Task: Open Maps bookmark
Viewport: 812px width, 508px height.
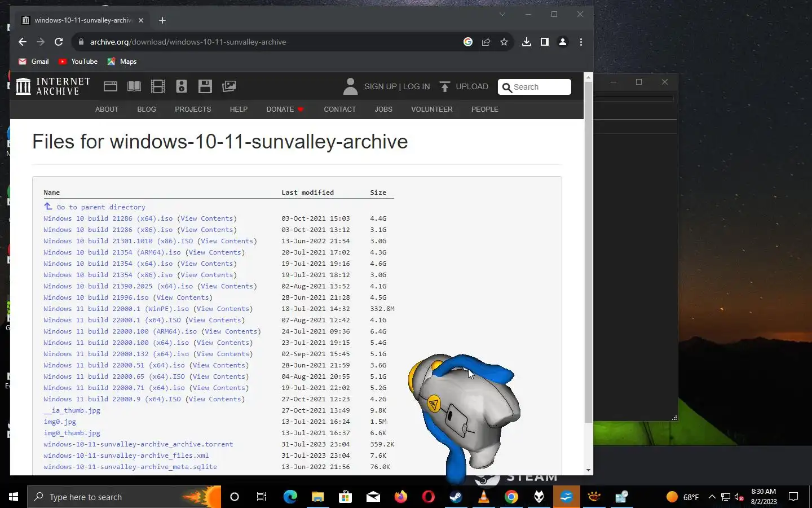Action: click(x=122, y=62)
